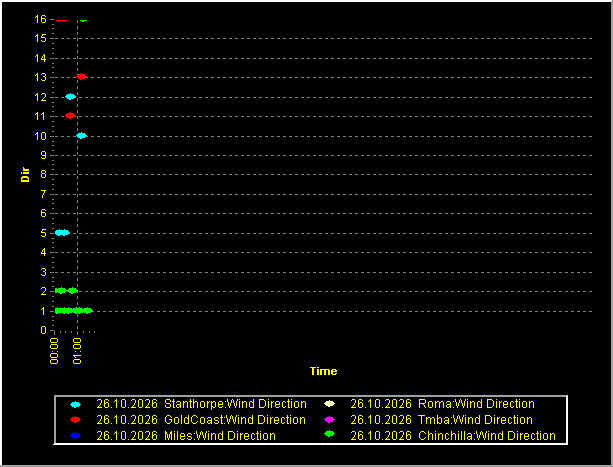Click the green marker at Dir 16
Viewport: 613px width, 467px height.
(x=83, y=20)
